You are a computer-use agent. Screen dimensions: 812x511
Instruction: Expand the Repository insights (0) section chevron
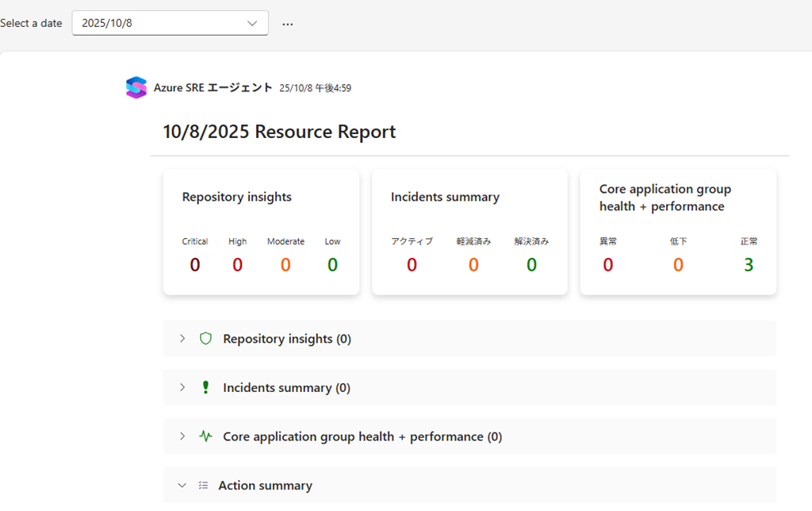[x=182, y=339]
